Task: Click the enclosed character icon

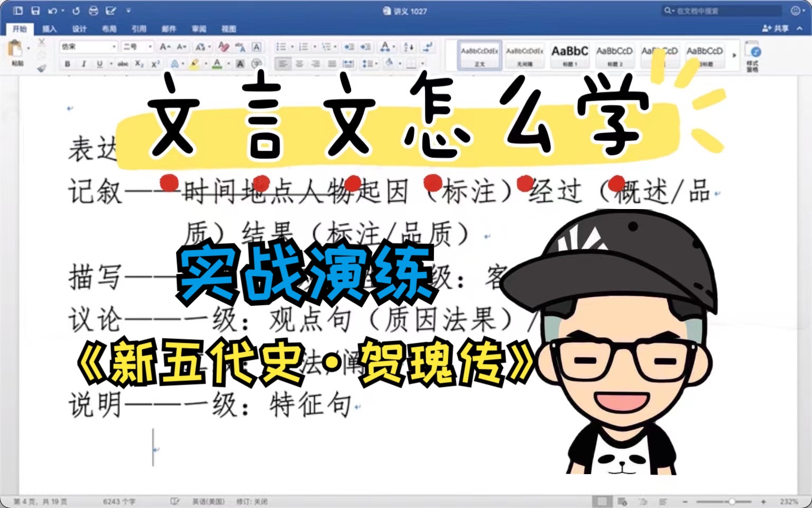Action: click(x=256, y=63)
